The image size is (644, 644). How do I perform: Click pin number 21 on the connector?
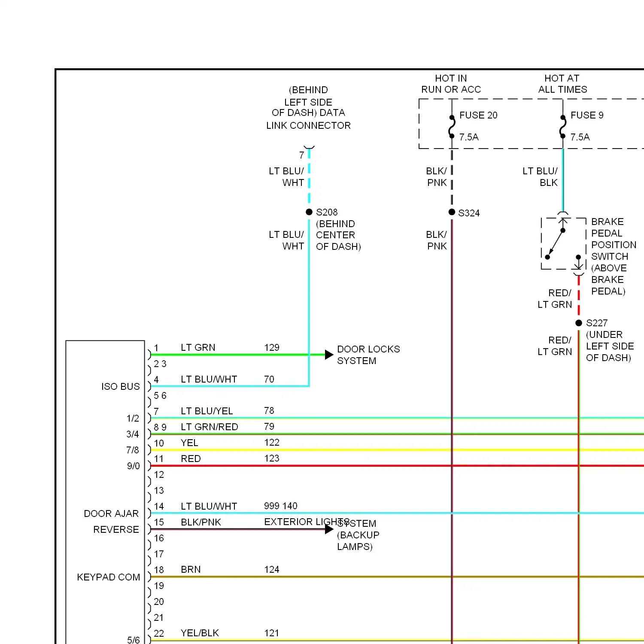(159, 617)
